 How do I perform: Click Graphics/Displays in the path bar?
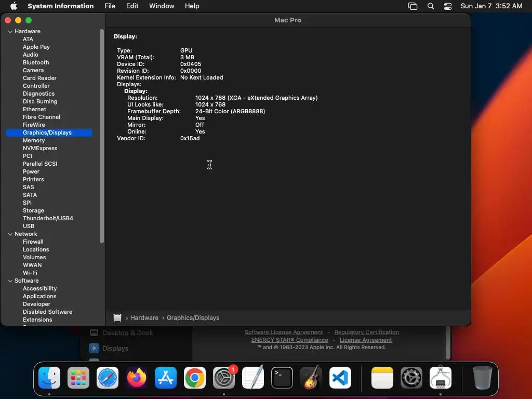193,317
